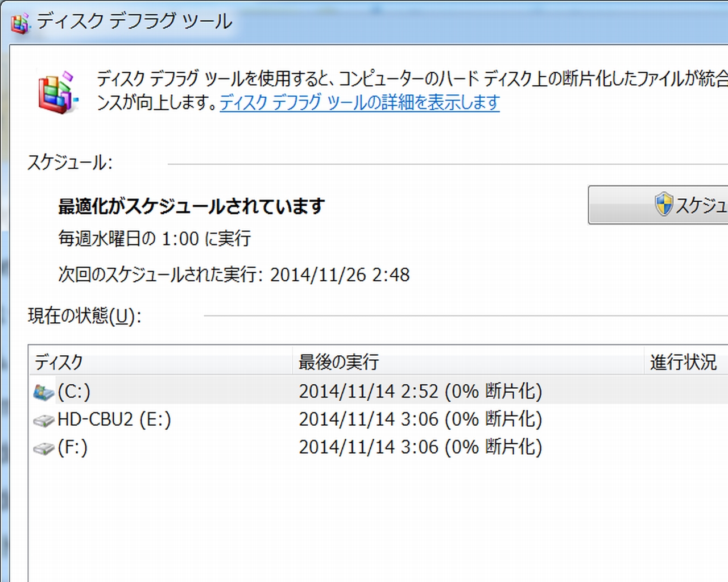Image resolution: width=728 pixels, height=582 pixels.
Task: Click F: last run date entry
Action: 420,447
